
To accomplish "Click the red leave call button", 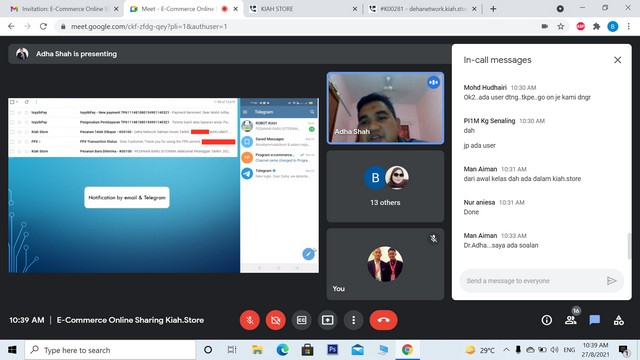I will pyautogui.click(x=383, y=320).
